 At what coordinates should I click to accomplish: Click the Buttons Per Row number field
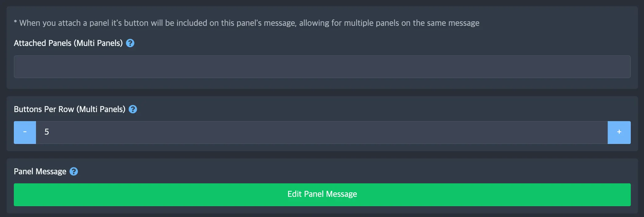point(321,132)
